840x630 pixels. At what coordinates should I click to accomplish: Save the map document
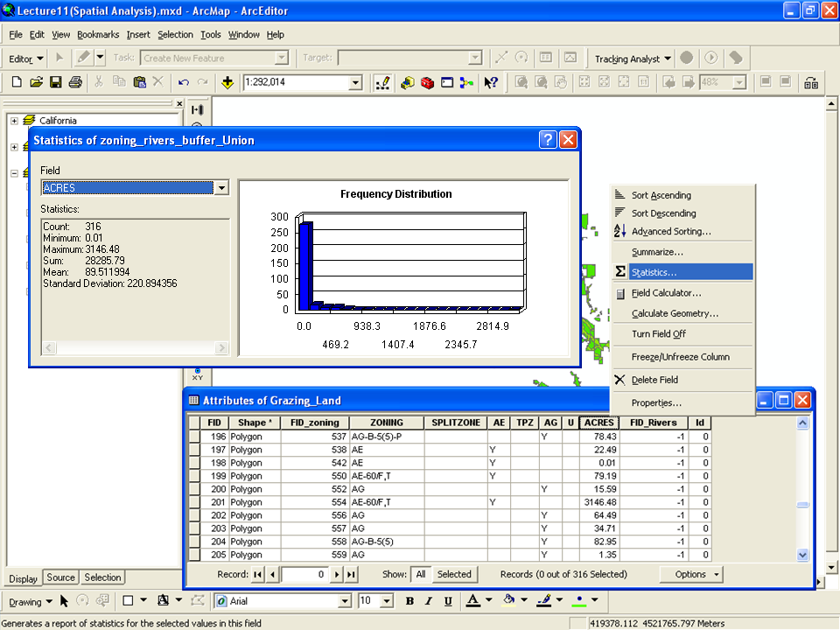coord(55,82)
